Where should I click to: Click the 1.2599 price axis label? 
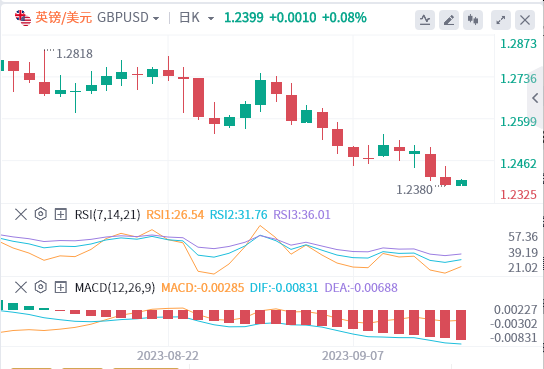click(518, 122)
